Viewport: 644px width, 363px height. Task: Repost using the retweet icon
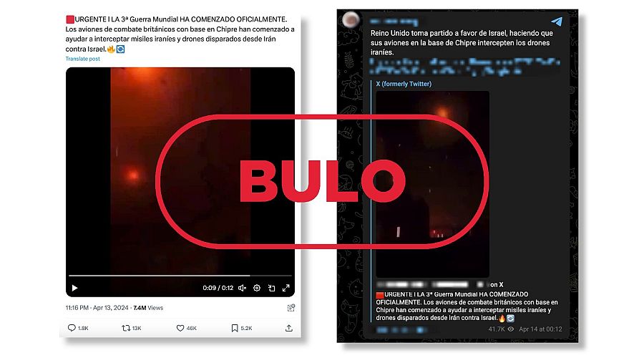pos(126,328)
